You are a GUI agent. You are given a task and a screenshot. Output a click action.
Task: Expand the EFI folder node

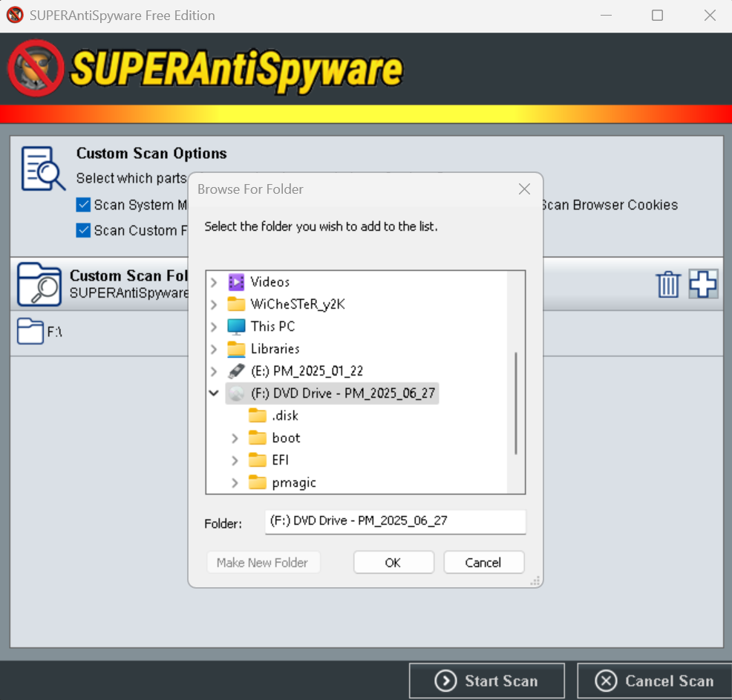[x=235, y=460]
